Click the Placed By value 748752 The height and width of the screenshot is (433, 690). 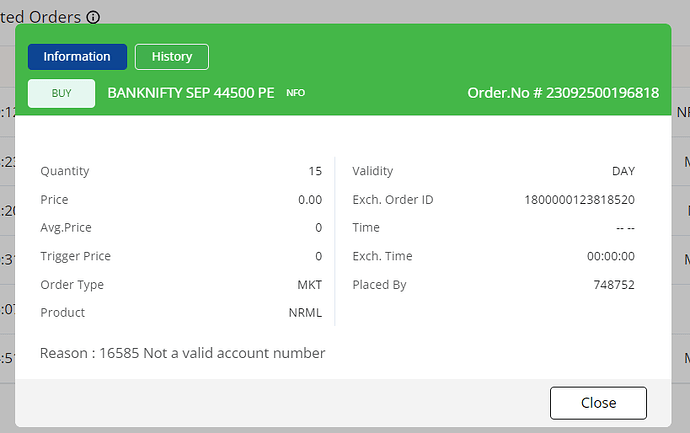pos(614,285)
